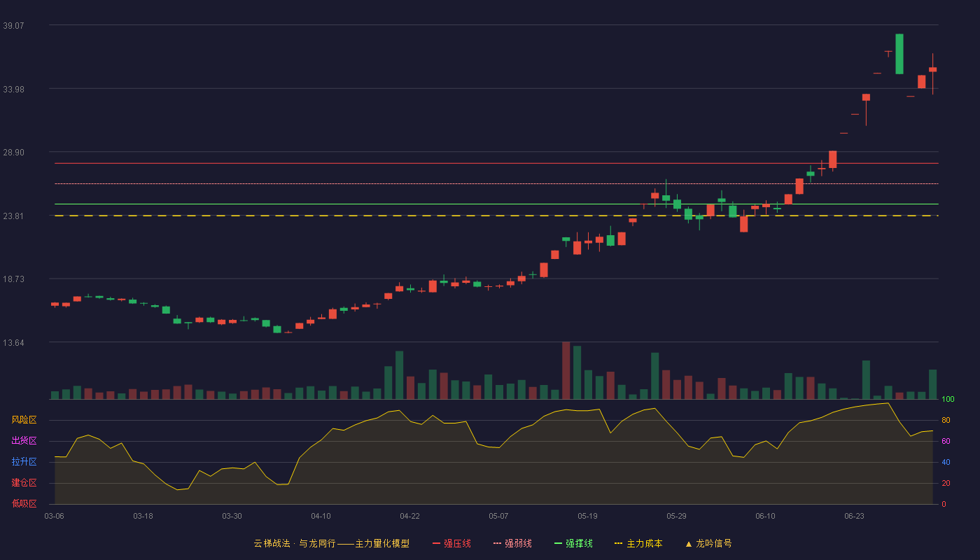
Task: Click the 出货区 zone label
Action: [x=24, y=441]
